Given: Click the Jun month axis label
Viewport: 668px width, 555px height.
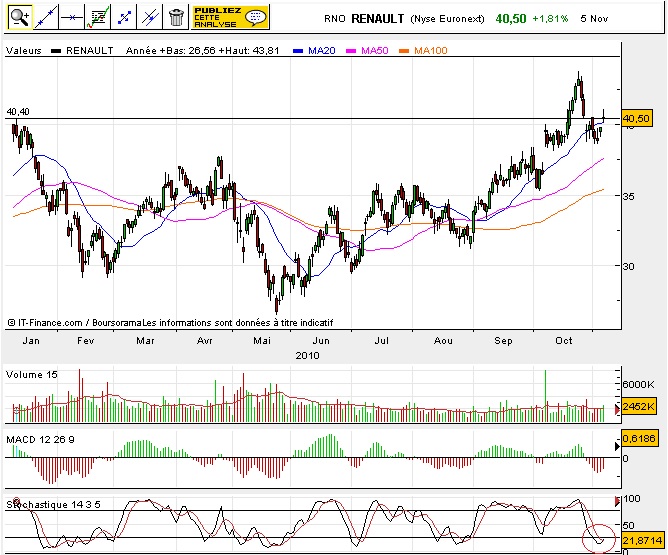Looking at the screenshot, I should [321, 341].
